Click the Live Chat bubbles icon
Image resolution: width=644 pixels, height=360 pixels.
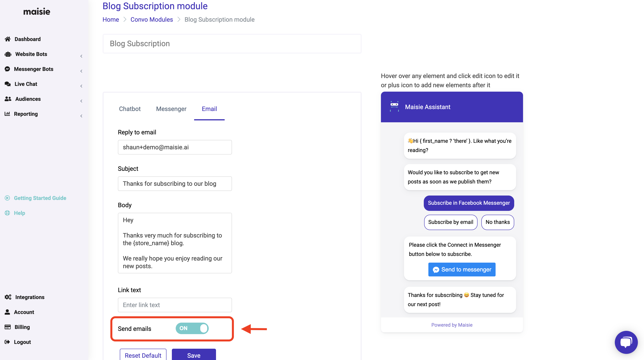[8, 84]
